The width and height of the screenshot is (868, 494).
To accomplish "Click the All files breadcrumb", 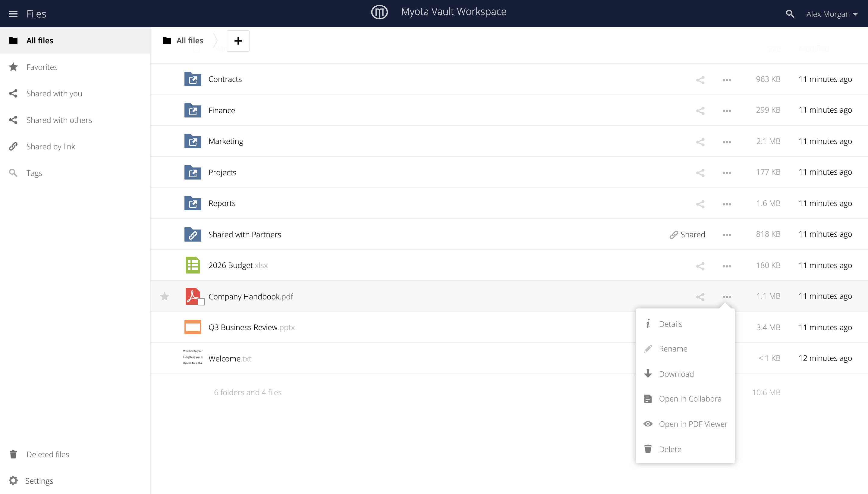I will click(x=183, y=40).
